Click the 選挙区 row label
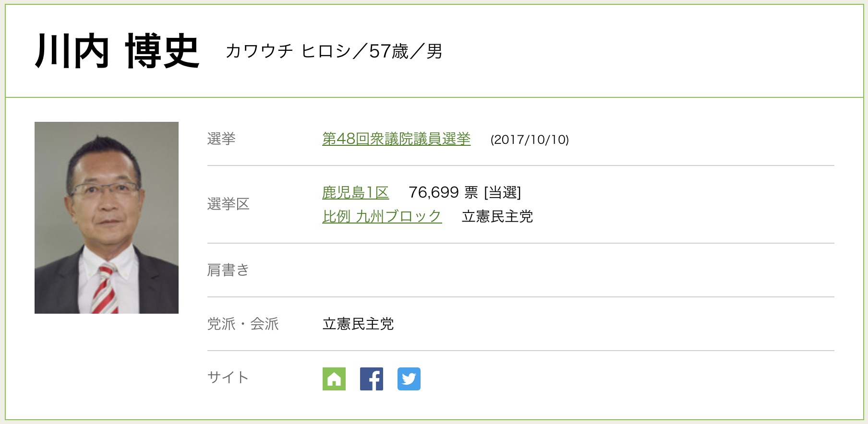The image size is (868, 424). tap(228, 204)
